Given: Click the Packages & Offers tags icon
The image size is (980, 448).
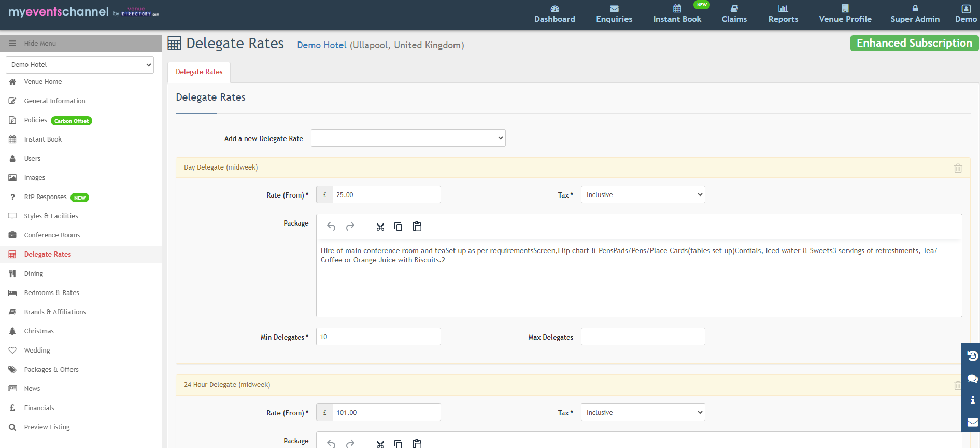Looking at the screenshot, I should [x=12, y=370].
